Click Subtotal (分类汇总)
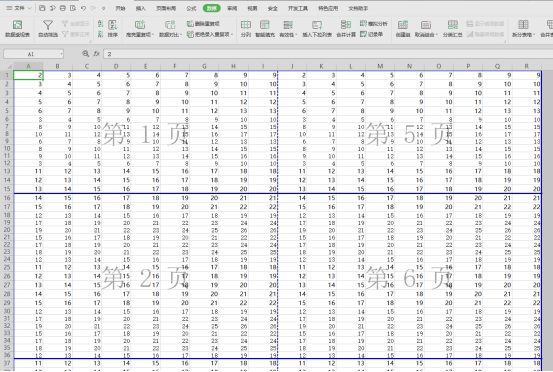 click(452, 29)
